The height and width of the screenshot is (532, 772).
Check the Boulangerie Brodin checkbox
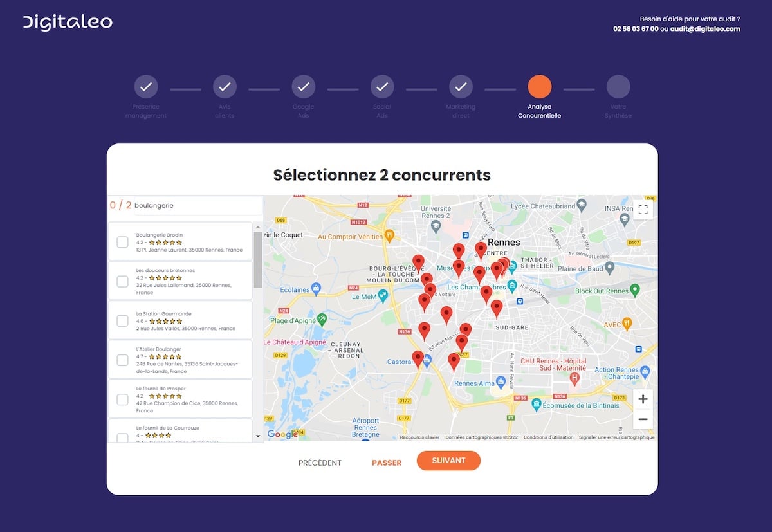(x=122, y=242)
